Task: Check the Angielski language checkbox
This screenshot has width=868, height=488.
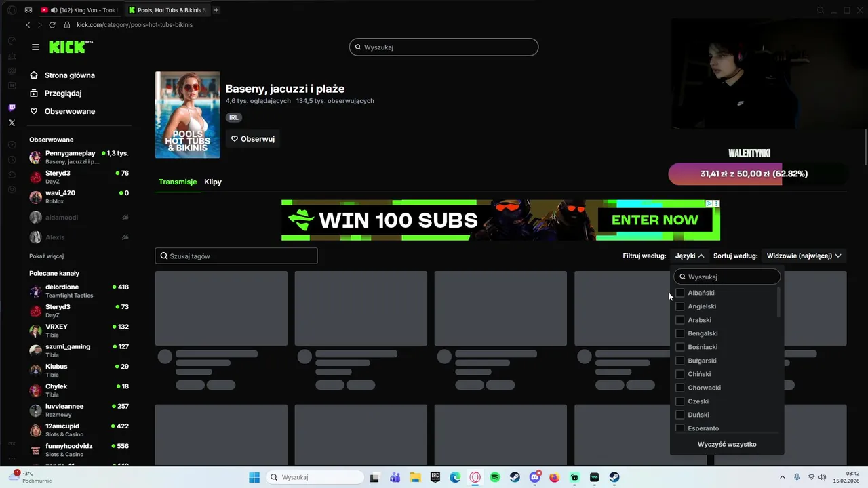Action: (x=680, y=306)
